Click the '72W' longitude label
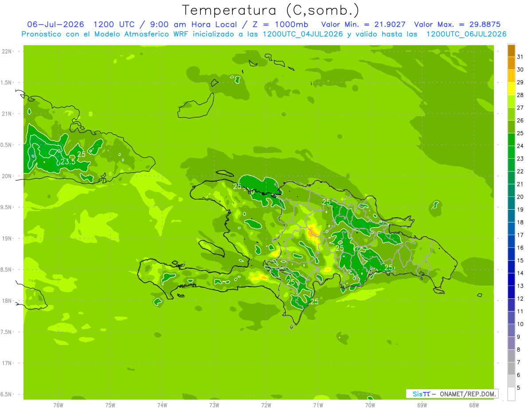This screenshot has height=411, width=532. tap(266, 406)
